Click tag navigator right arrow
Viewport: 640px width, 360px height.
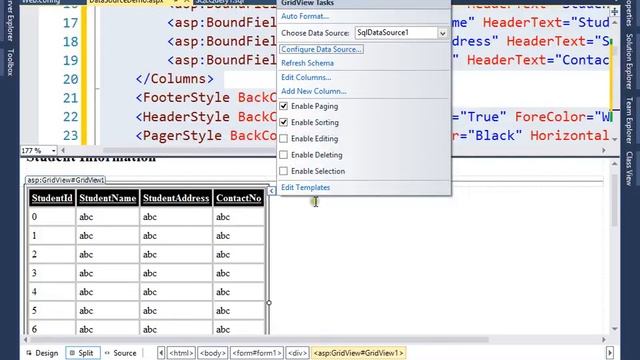[610, 353]
